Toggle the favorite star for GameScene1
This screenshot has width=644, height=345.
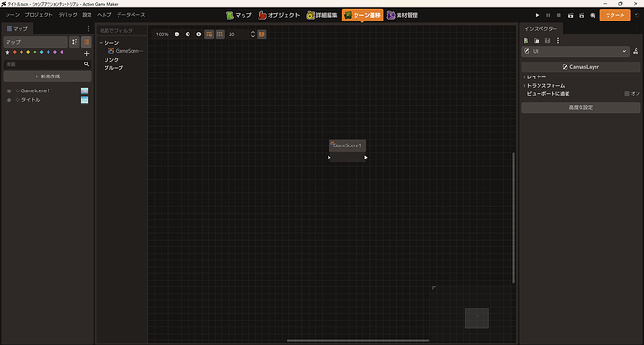pos(9,91)
